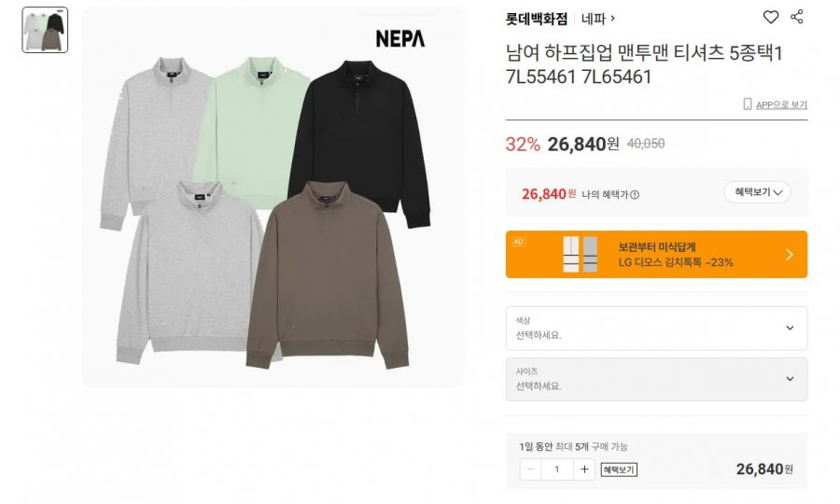This screenshot has width=840, height=504.
Task: Click the heart wishlist icon
Action: pos(770,17)
